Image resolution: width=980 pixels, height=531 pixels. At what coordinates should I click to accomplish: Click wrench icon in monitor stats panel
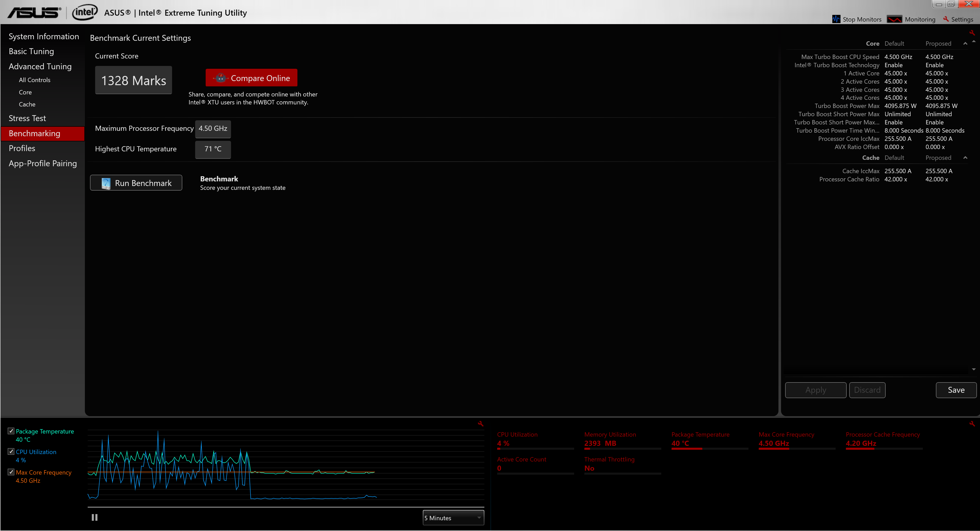click(x=972, y=424)
